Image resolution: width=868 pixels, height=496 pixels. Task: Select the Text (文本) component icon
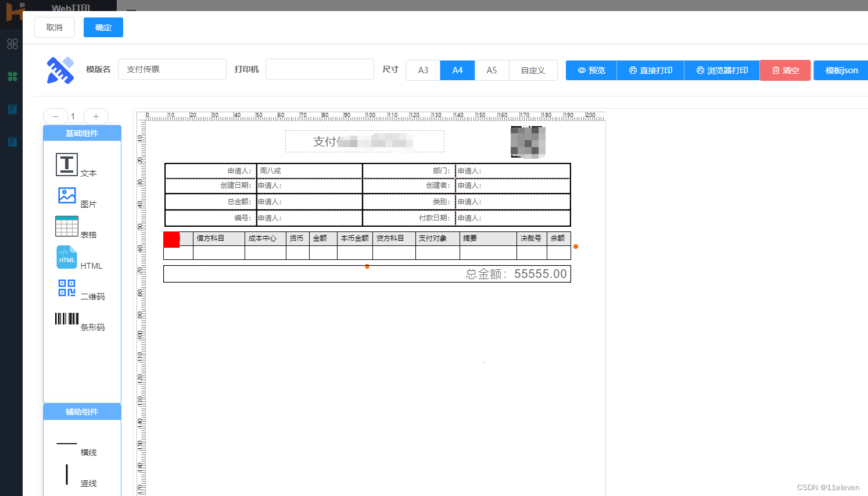pyautogui.click(x=67, y=165)
